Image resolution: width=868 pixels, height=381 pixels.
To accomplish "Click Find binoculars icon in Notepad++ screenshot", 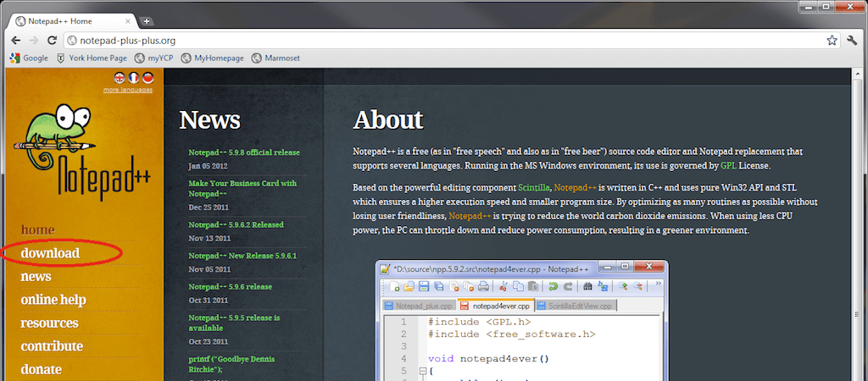I will pyautogui.click(x=588, y=286).
